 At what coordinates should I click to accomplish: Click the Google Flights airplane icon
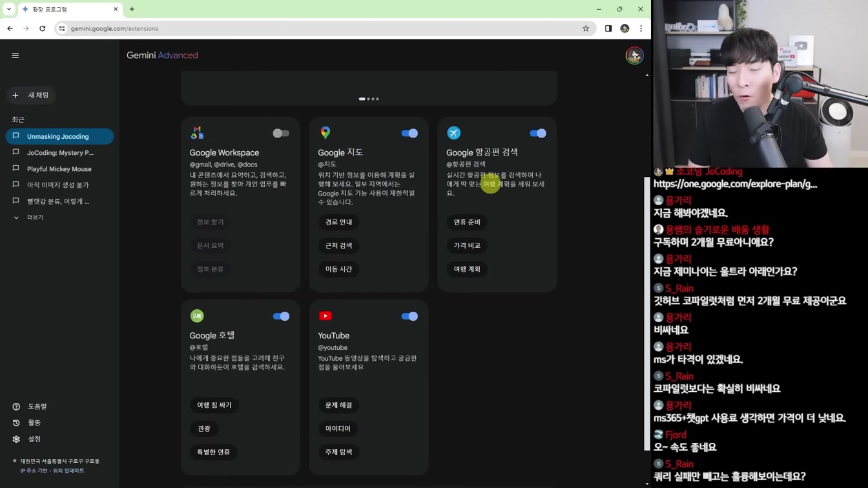454,133
